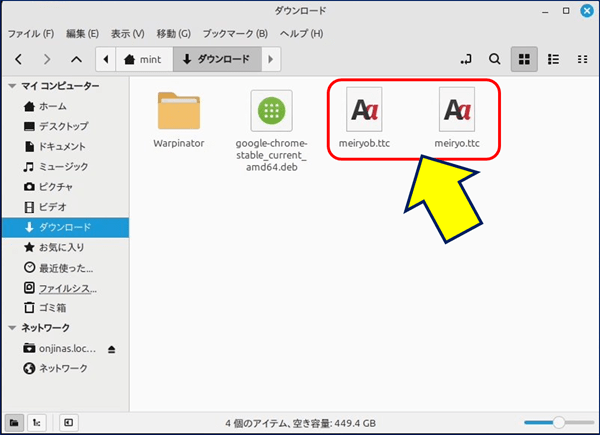Open ゴミ箱 trash in the sidebar

point(65,308)
